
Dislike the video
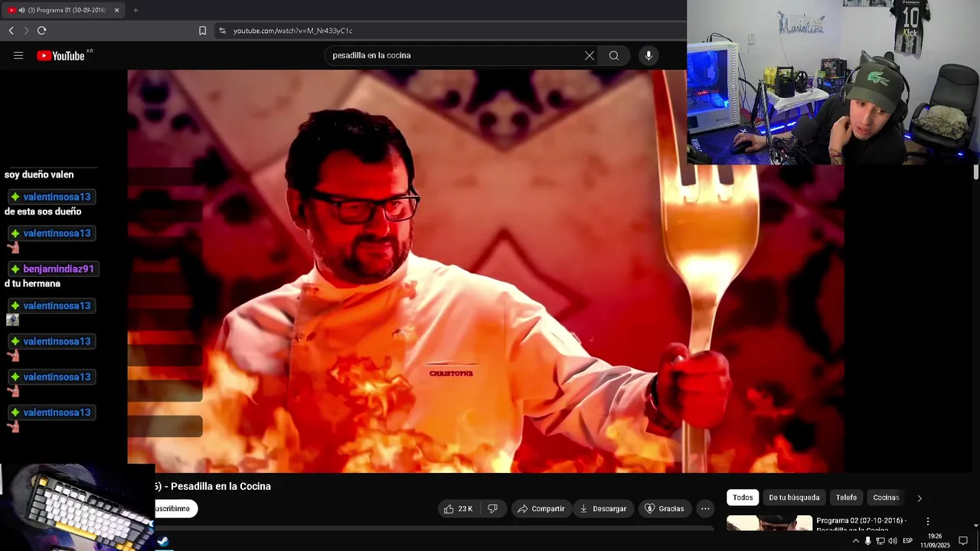[493, 509]
